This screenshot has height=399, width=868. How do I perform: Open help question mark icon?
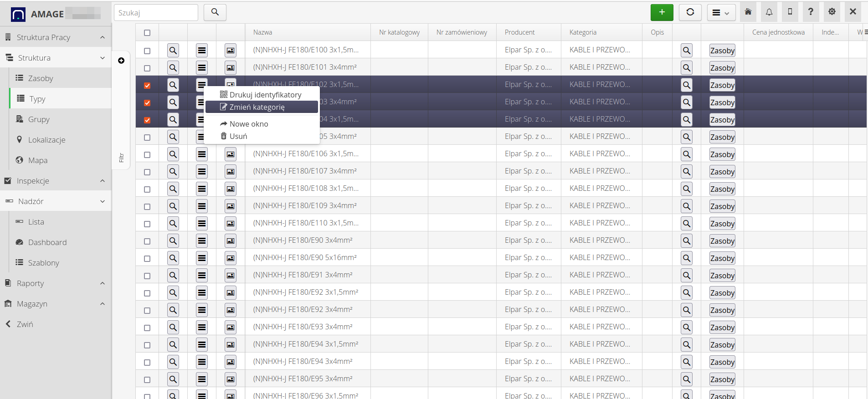tap(811, 12)
